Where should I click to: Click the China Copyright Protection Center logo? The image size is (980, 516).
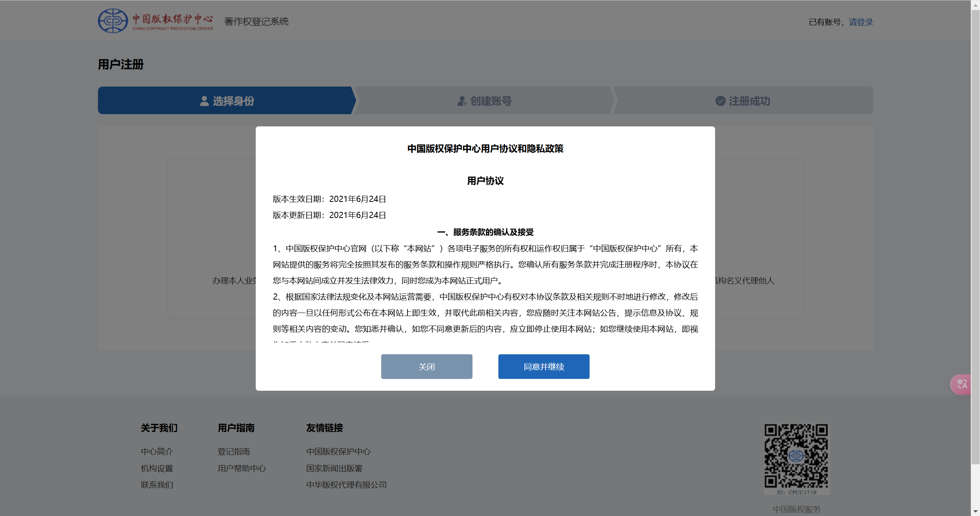[x=155, y=21]
